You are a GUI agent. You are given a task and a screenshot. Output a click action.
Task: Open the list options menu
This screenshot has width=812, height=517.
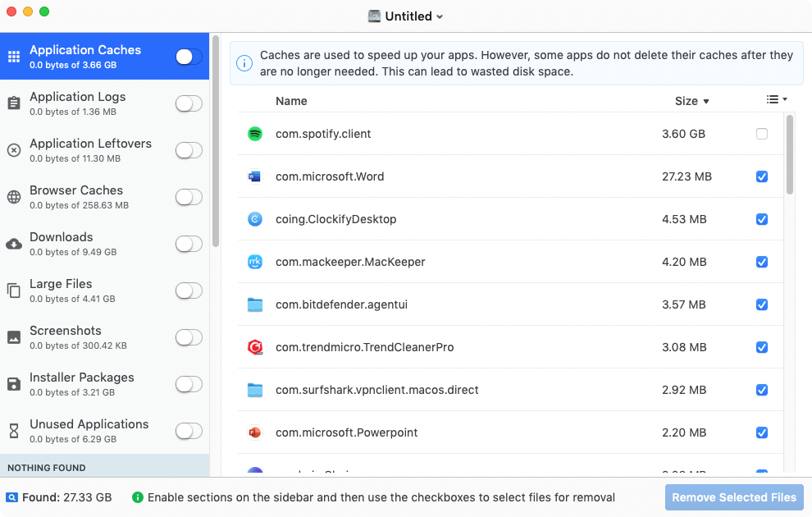tap(777, 99)
